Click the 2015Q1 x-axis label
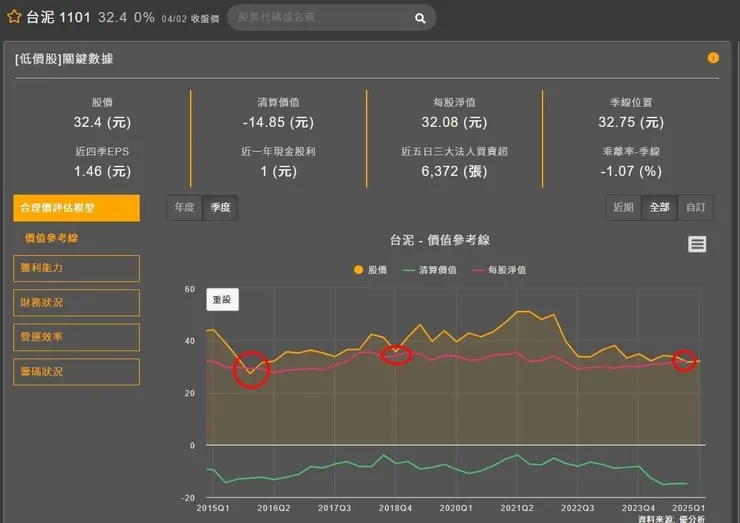 click(x=213, y=508)
